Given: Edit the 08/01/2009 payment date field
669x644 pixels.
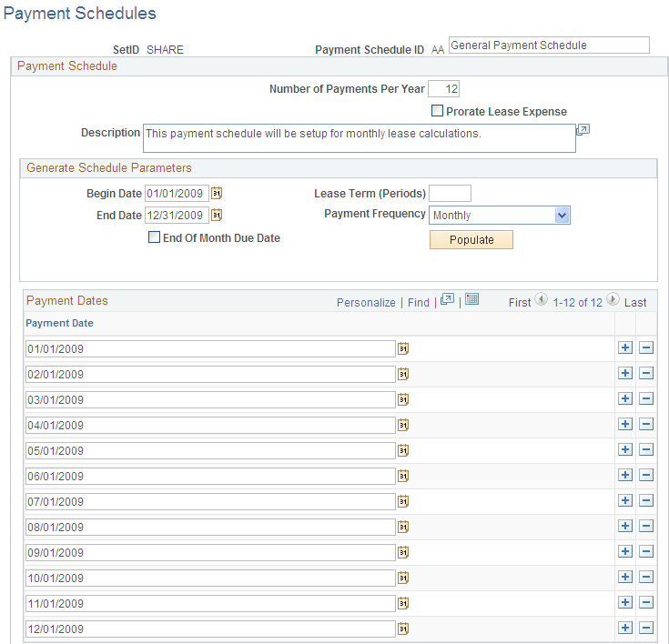Looking at the screenshot, I should (x=210, y=527).
